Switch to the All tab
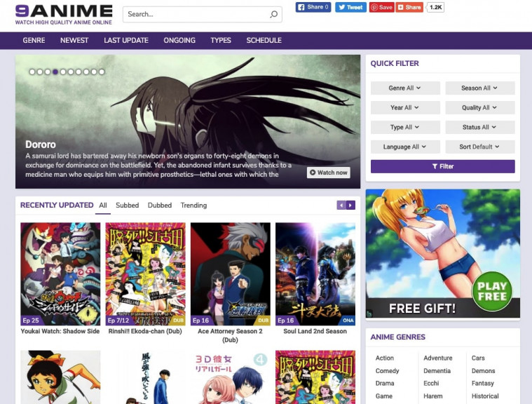This screenshot has height=404, width=532. tap(103, 206)
